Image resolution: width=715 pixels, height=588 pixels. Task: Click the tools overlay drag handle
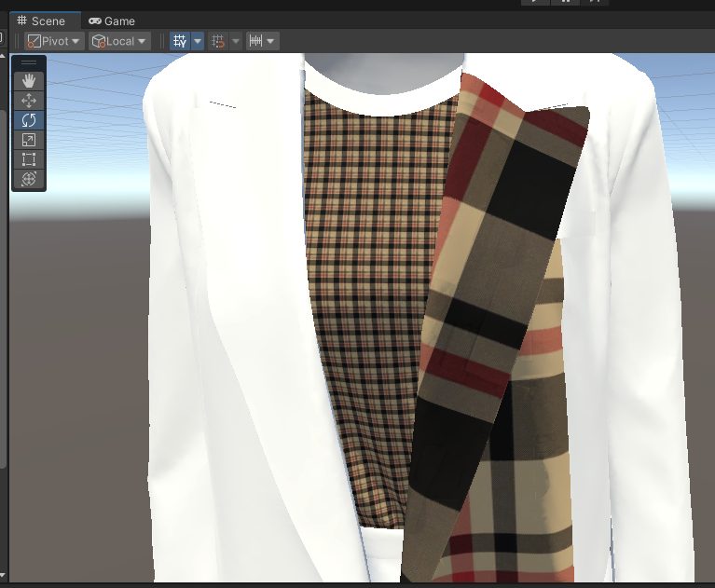(x=29, y=63)
